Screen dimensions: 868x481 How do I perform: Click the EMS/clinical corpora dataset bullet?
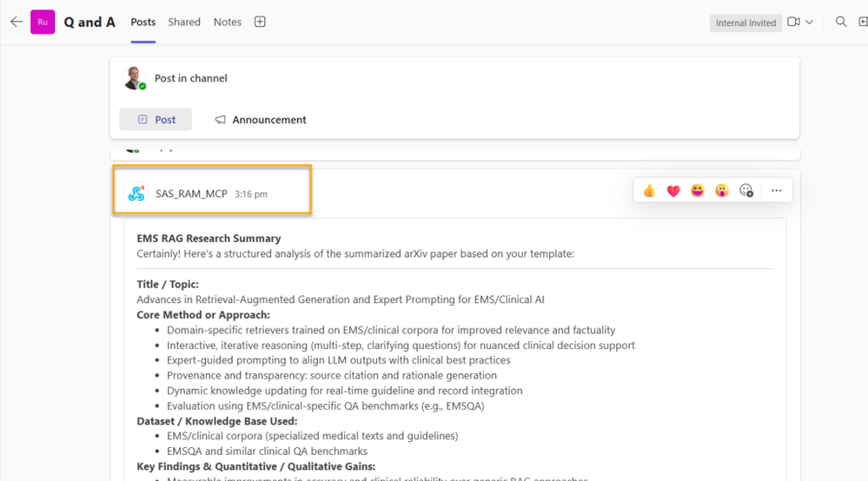coord(312,436)
